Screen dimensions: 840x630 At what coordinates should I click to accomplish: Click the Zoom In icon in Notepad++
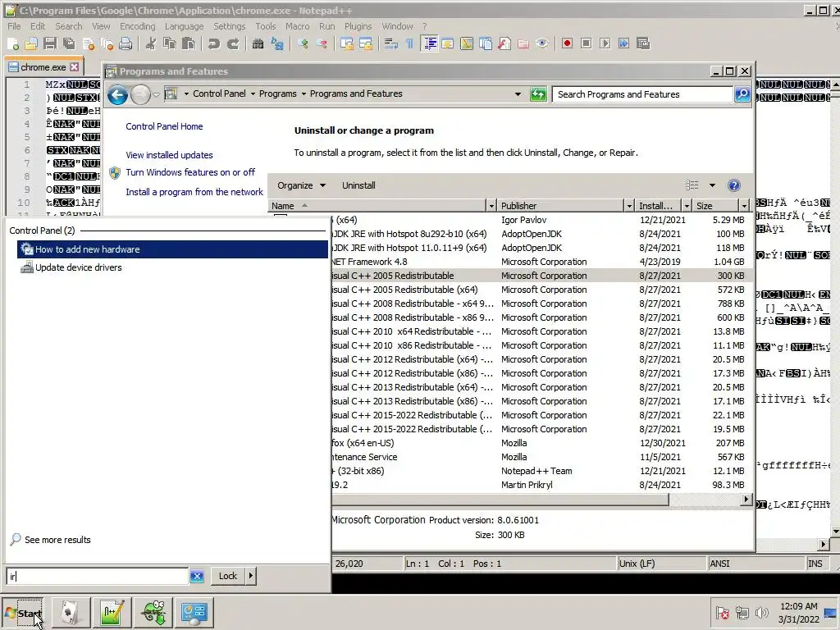(303, 44)
